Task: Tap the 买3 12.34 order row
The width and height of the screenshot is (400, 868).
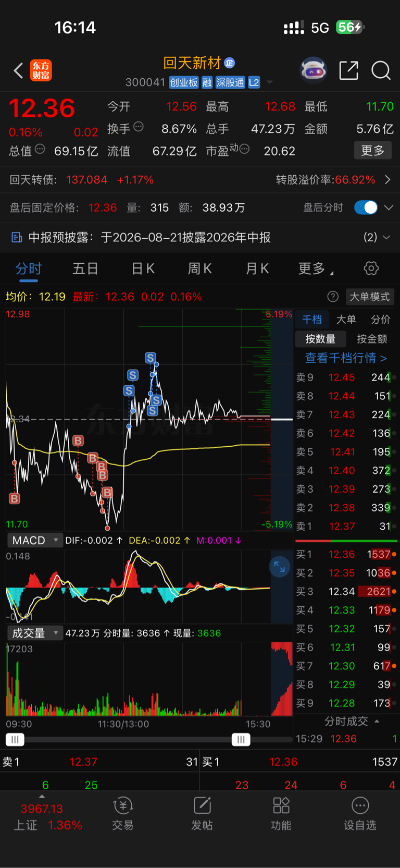Action: click(346, 592)
